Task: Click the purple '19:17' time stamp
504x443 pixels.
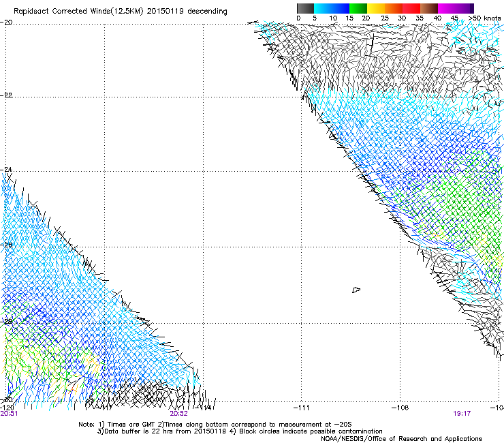Action: [x=462, y=414]
